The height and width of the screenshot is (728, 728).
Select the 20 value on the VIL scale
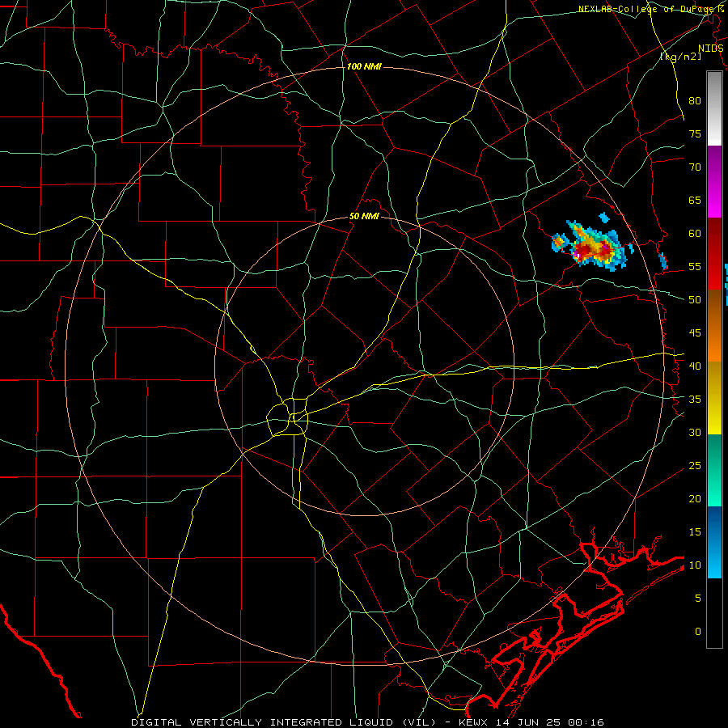(x=695, y=499)
